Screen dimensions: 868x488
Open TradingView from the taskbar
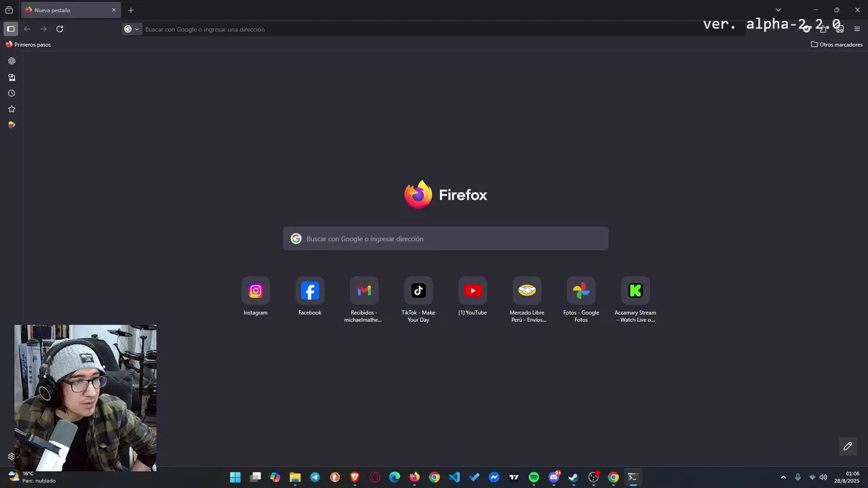(514, 477)
